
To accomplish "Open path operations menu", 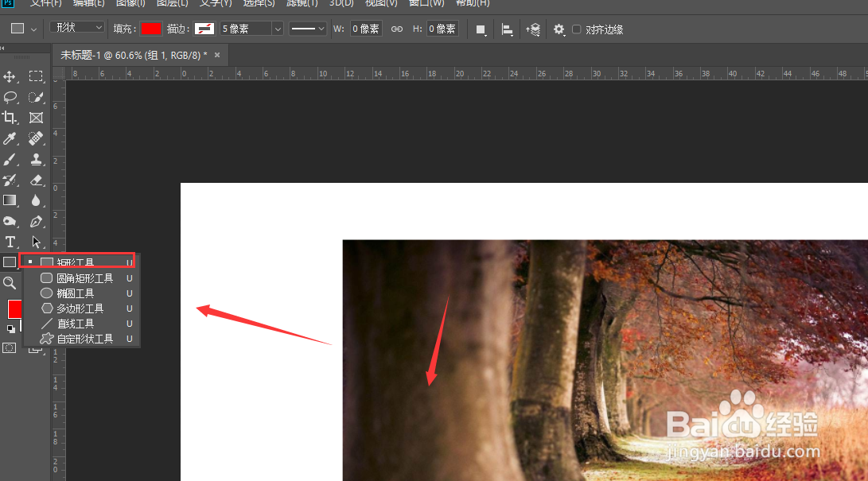I will tap(481, 29).
